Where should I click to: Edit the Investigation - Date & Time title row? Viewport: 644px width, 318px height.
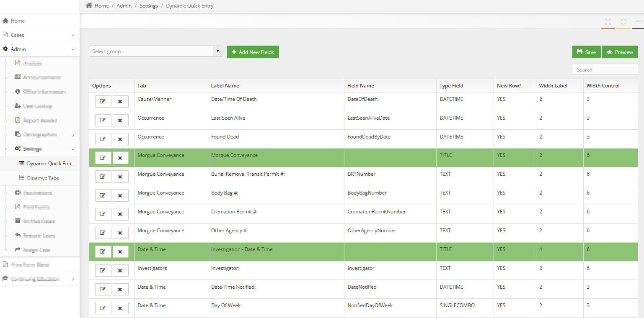[103, 251]
